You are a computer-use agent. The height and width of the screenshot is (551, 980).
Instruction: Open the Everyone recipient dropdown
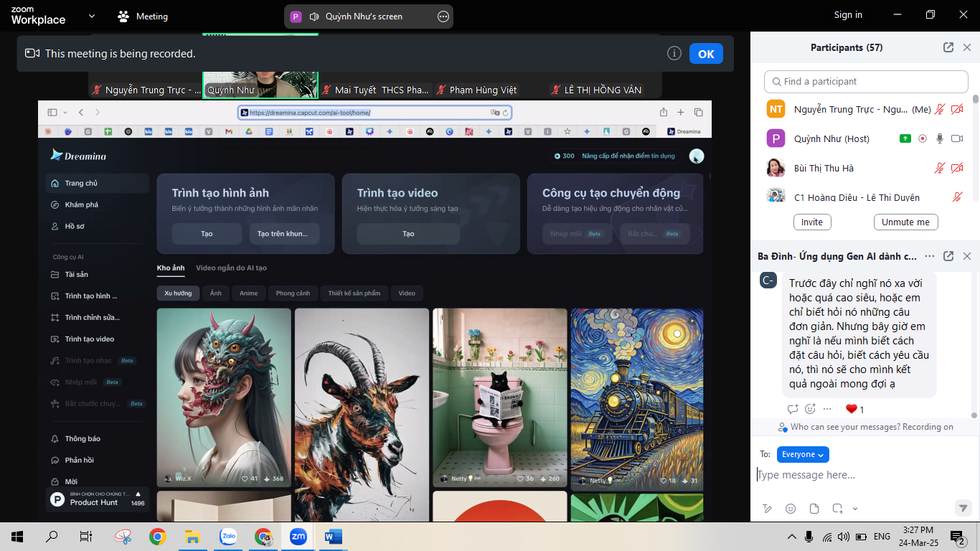pos(803,454)
